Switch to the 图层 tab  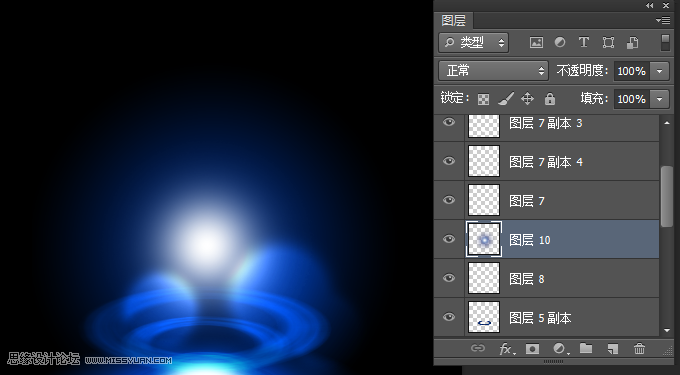click(454, 20)
